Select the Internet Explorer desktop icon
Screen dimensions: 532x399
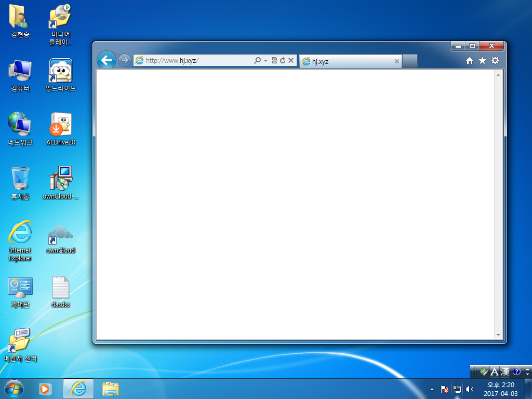coord(20,241)
